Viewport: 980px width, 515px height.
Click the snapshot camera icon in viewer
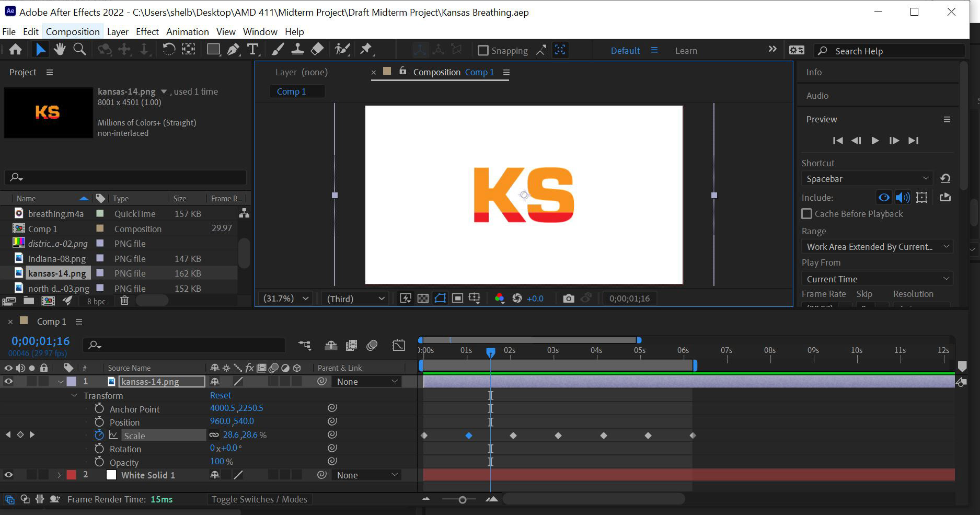[568, 299]
